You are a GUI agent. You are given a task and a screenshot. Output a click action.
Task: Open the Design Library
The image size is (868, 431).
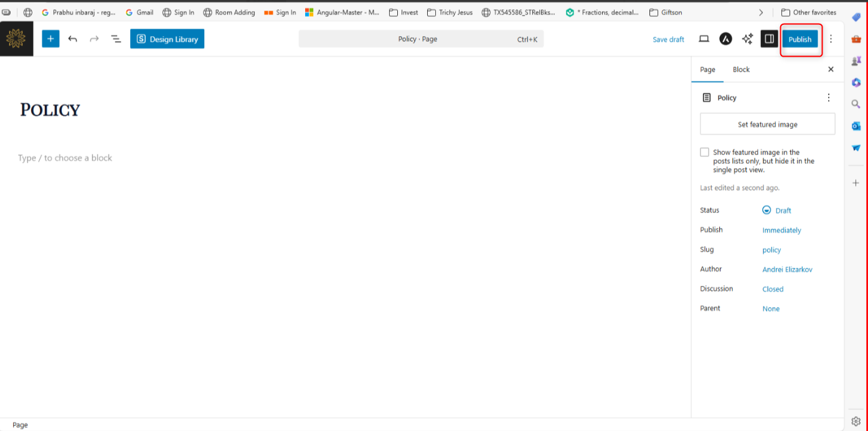[167, 39]
